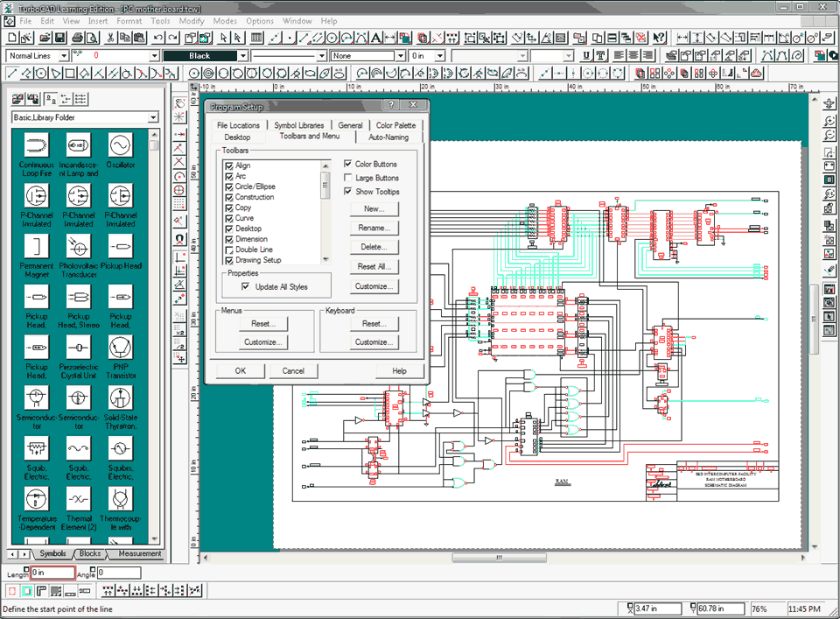Click the Save disk icon in toolbar
This screenshot has height=619, width=840.
tap(59, 39)
